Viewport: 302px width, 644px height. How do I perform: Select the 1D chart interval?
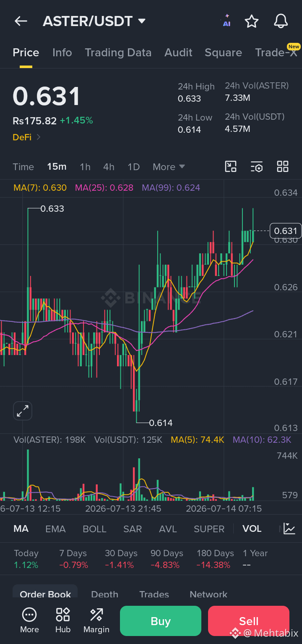click(x=133, y=167)
